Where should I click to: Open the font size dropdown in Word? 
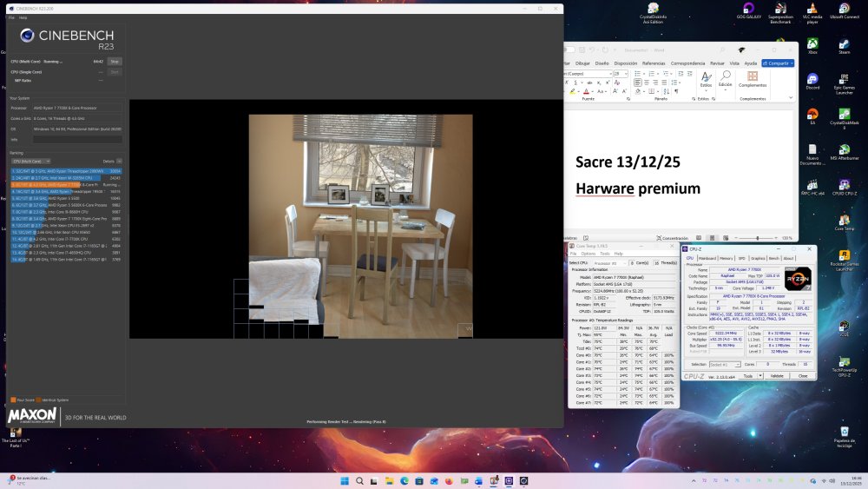[626, 74]
